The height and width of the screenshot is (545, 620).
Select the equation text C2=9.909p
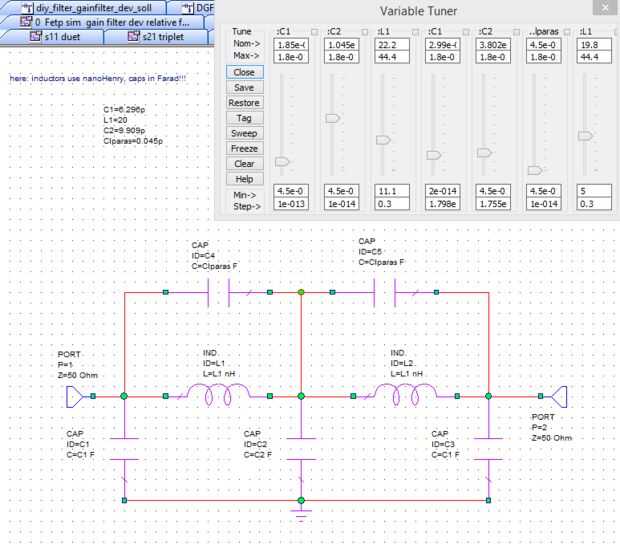(124, 130)
